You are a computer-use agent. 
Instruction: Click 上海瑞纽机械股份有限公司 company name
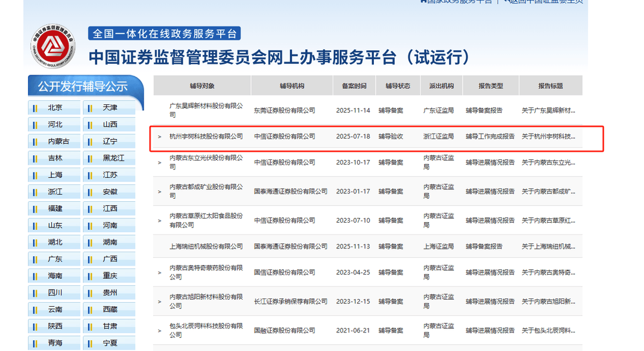click(x=206, y=247)
